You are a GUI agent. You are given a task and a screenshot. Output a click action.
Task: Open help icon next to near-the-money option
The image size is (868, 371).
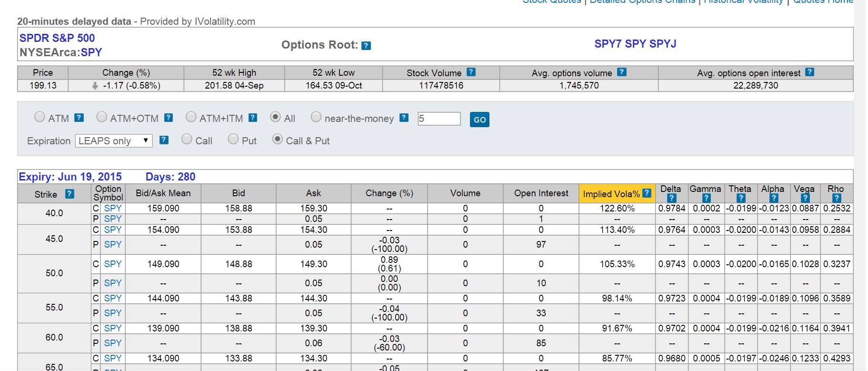point(404,118)
